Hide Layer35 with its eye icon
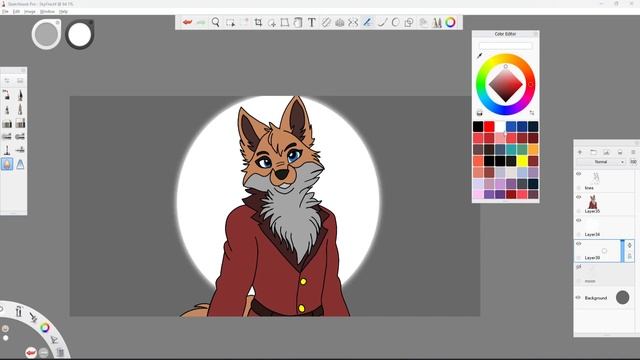This screenshot has width=640, height=360. click(578, 197)
